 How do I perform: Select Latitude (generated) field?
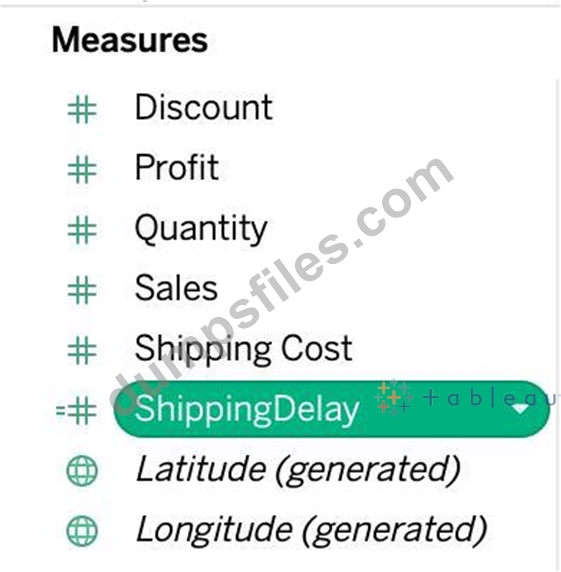click(298, 470)
